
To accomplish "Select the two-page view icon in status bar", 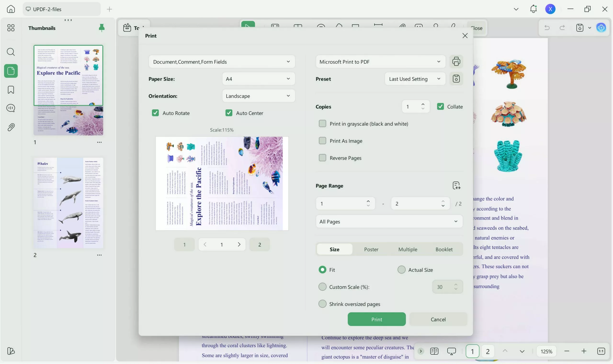I will click(x=434, y=351).
